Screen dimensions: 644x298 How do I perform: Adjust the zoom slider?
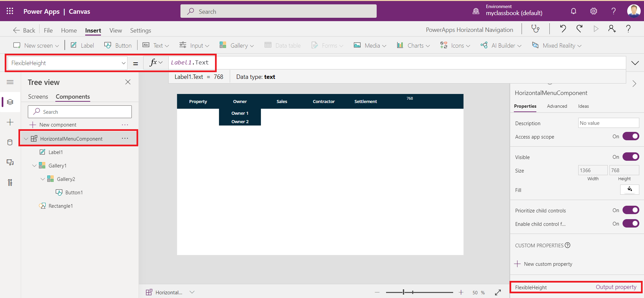(x=419, y=292)
